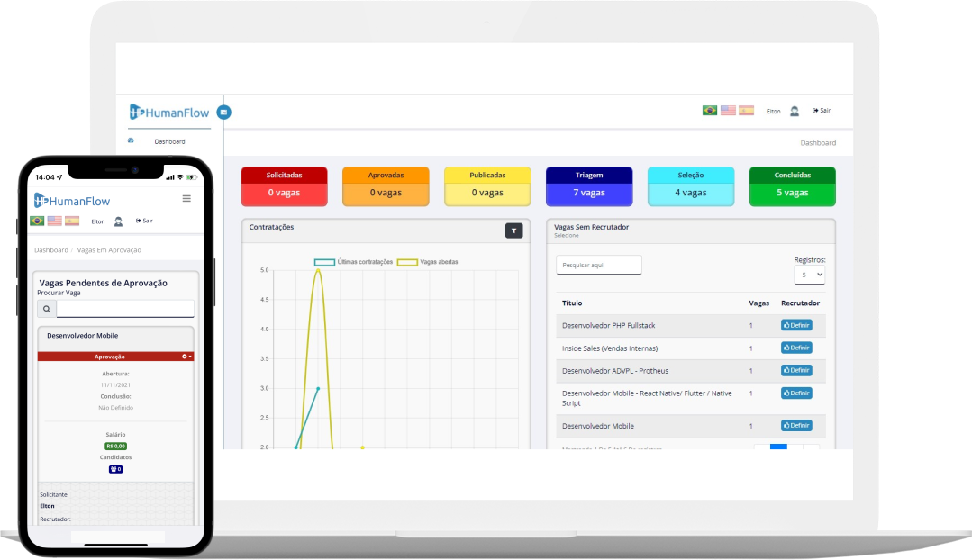
Task: Click Definir for Desenvolvedor ADVPL - Protheus
Action: (x=796, y=370)
